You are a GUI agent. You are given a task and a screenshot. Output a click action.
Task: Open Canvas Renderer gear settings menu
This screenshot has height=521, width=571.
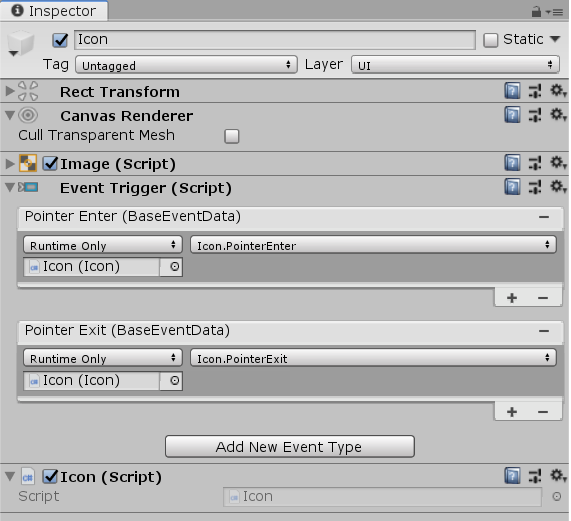(558, 115)
